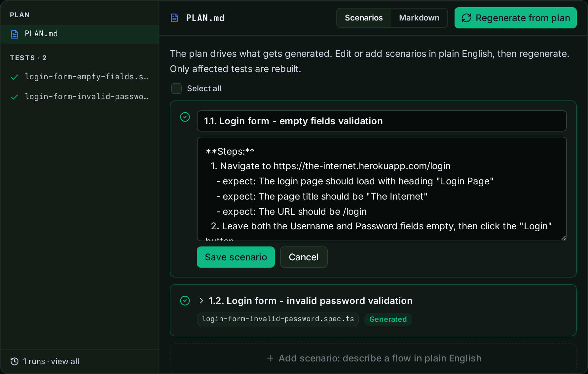Click the plus icon in Add scenario
Image resolution: width=588 pixels, height=374 pixels.
[270, 358]
